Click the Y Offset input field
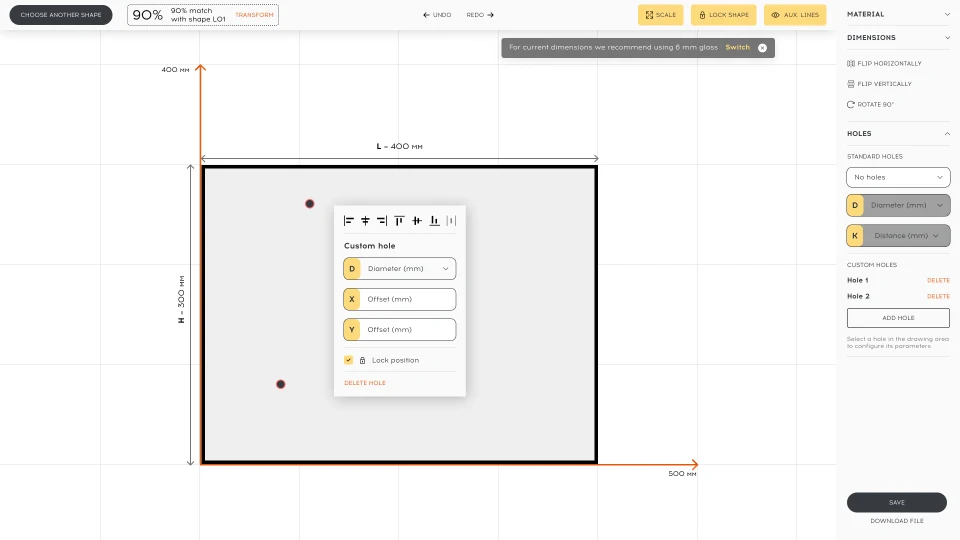Image resolution: width=960 pixels, height=540 pixels. click(x=400, y=329)
